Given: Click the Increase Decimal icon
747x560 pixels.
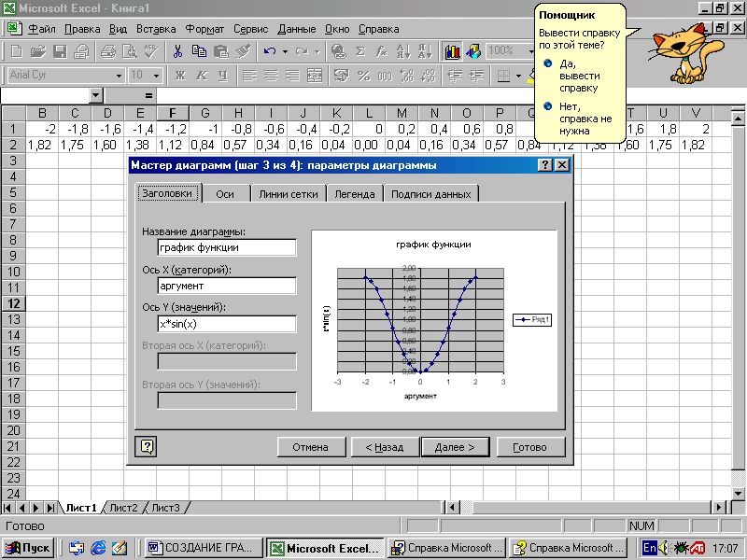Looking at the screenshot, I should pos(406,76).
